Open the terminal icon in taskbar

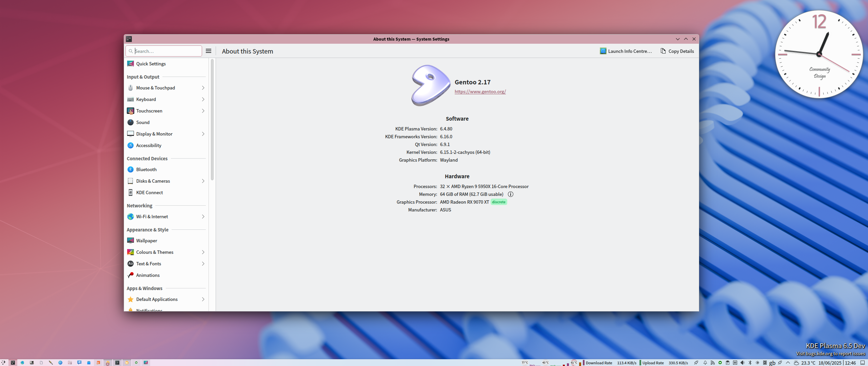pos(117,363)
